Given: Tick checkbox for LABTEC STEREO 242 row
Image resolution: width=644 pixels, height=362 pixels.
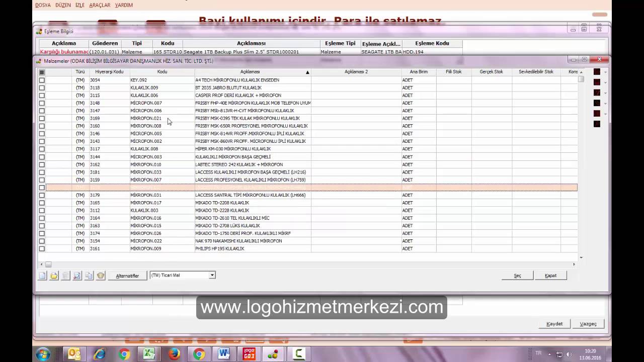Looking at the screenshot, I should point(42,164).
